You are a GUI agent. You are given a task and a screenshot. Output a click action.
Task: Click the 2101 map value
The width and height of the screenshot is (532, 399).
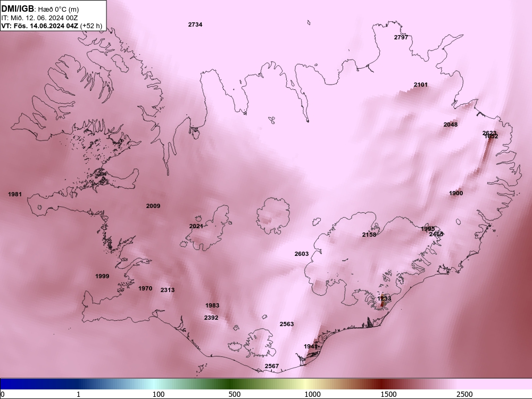[x=421, y=85]
